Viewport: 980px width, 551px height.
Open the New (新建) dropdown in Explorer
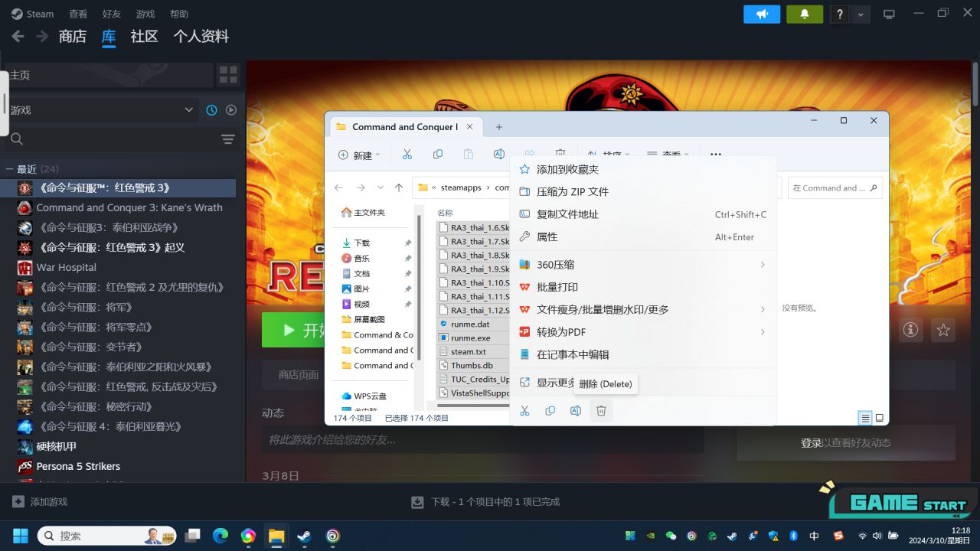pyautogui.click(x=359, y=155)
